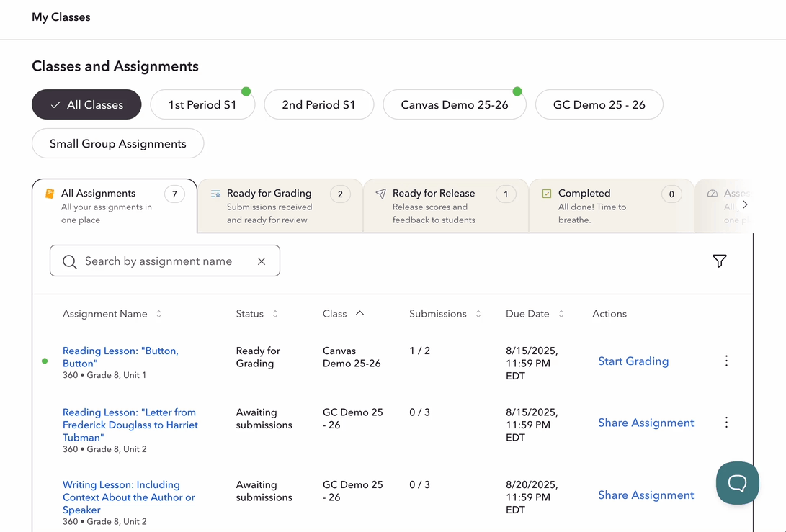Click Start Grading for "Button, Button"
The image size is (786, 532).
coord(633,361)
